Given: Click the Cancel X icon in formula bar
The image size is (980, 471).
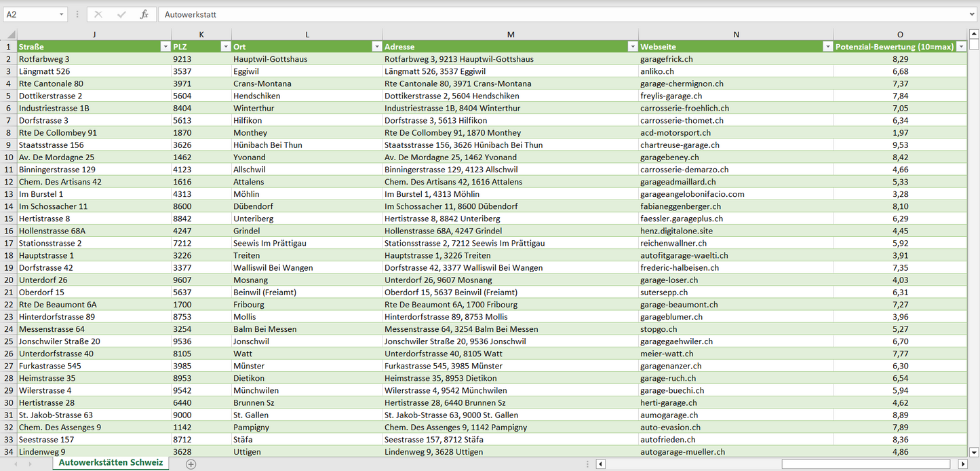Looking at the screenshot, I should [98, 14].
